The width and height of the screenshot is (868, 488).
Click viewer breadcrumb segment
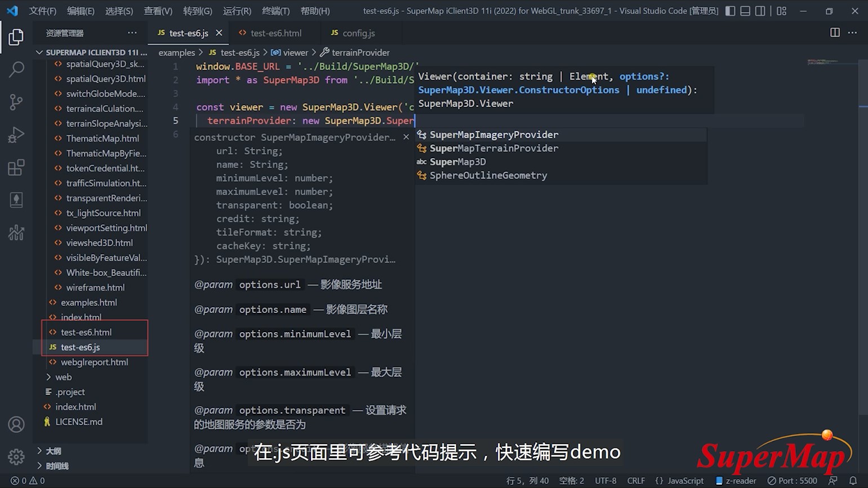coord(290,52)
